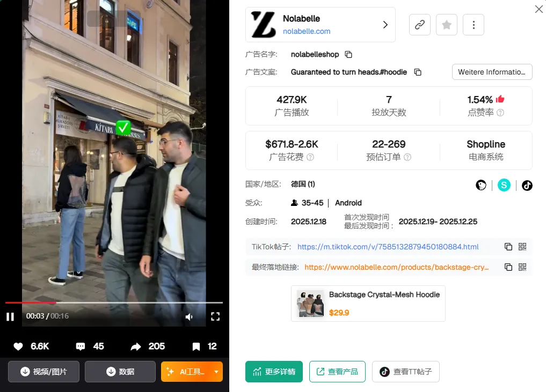Enter fullscreen video mode
This screenshot has width=546, height=392.
215,316
